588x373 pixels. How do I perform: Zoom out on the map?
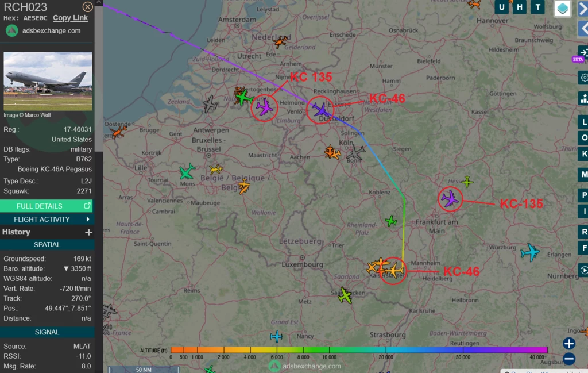pyautogui.click(x=569, y=359)
